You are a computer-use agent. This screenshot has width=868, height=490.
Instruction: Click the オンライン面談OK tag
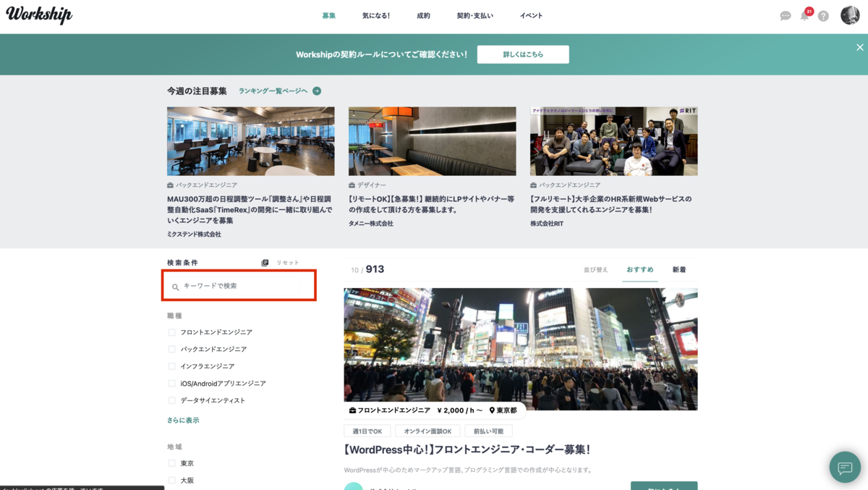427,431
